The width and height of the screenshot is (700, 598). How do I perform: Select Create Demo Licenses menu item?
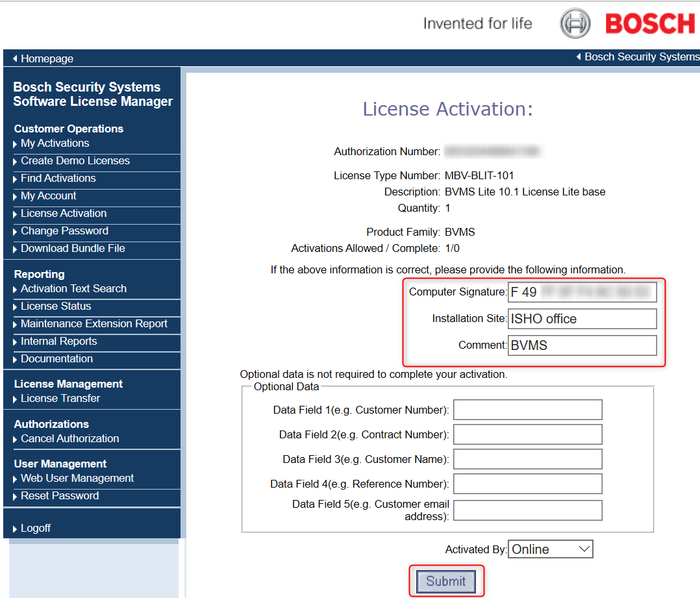click(x=75, y=161)
